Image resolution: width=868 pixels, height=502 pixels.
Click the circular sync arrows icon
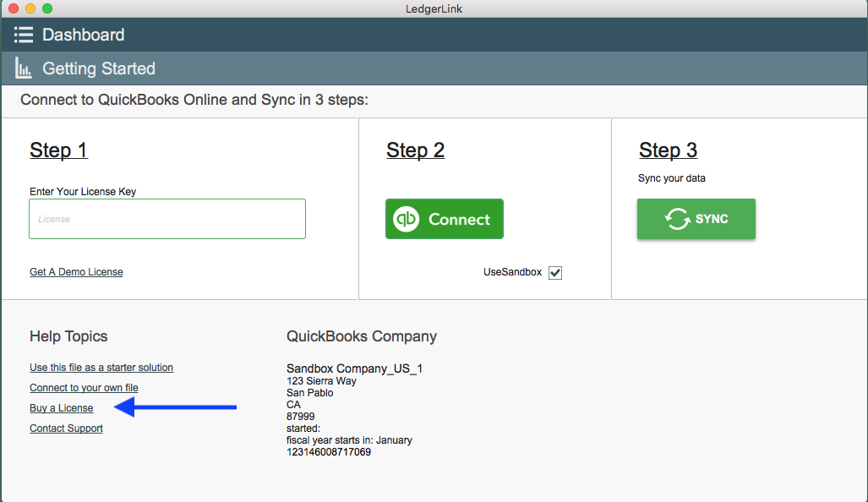tap(677, 219)
